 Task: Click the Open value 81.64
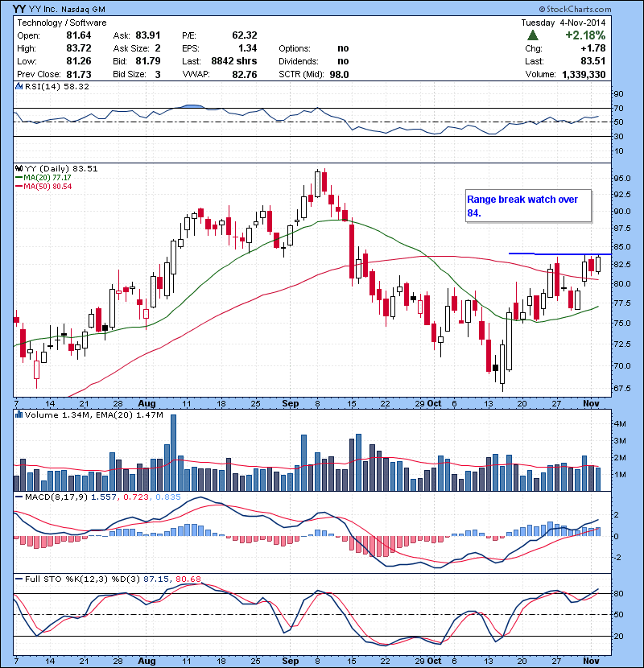79,35
